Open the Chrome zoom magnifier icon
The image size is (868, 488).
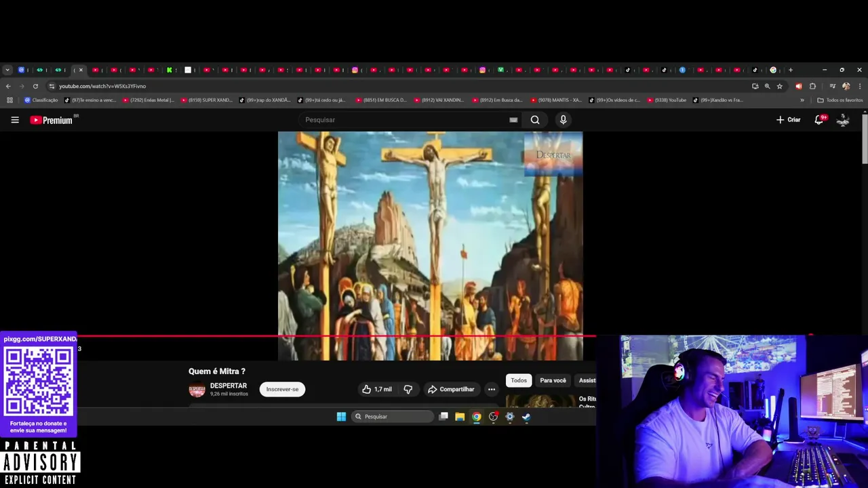pyautogui.click(x=768, y=86)
